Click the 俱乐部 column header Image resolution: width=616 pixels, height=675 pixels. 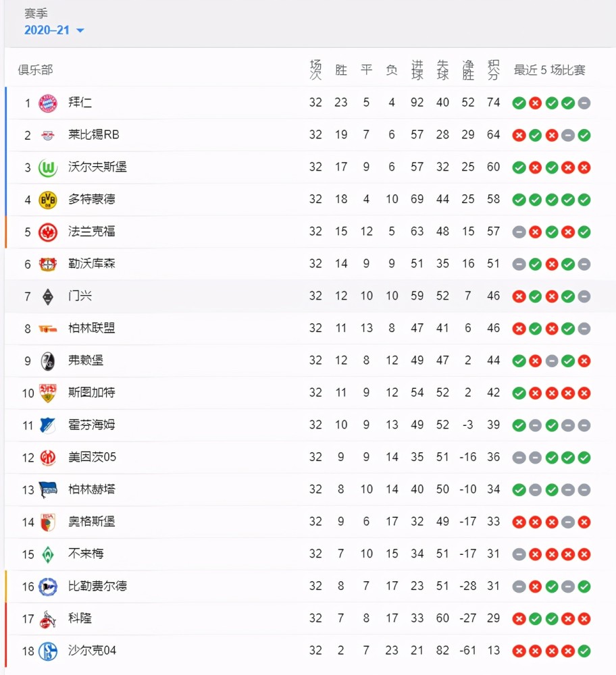click(35, 70)
